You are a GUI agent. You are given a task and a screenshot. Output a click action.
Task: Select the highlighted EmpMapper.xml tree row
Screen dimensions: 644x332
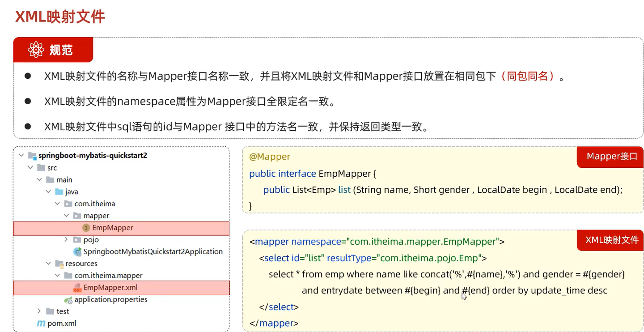click(x=122, y=287)
